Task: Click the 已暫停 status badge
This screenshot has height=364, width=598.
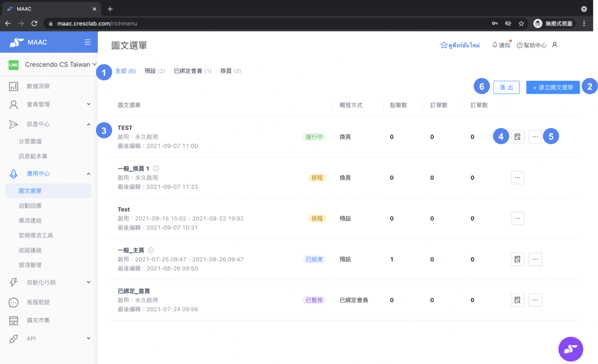Action: [314, 300]
